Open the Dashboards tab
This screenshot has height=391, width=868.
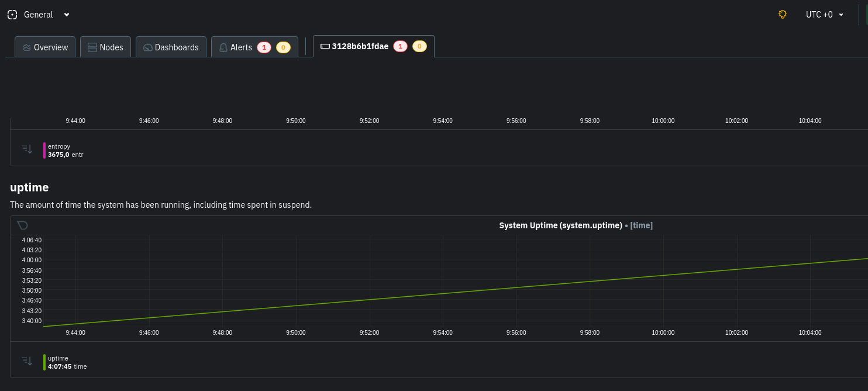point(171,47)
